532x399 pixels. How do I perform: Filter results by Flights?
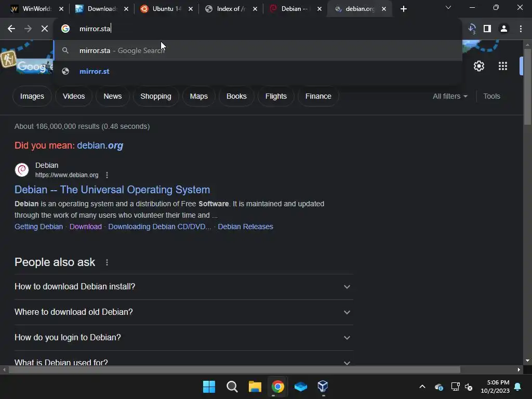[x=276, y=96]
